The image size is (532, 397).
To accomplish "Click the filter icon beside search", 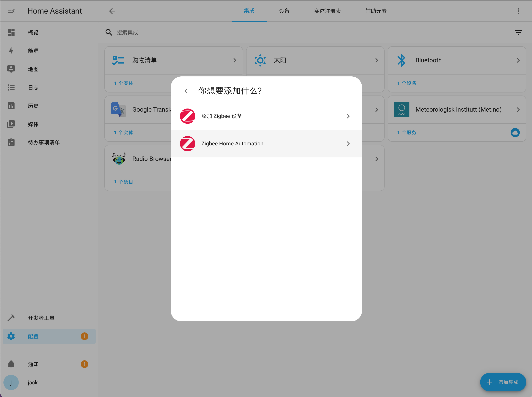I will point(518,32).
